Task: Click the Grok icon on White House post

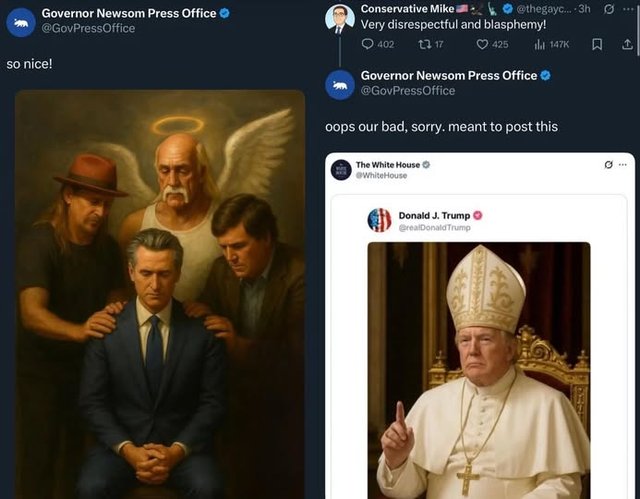Action: pos(608,165)
